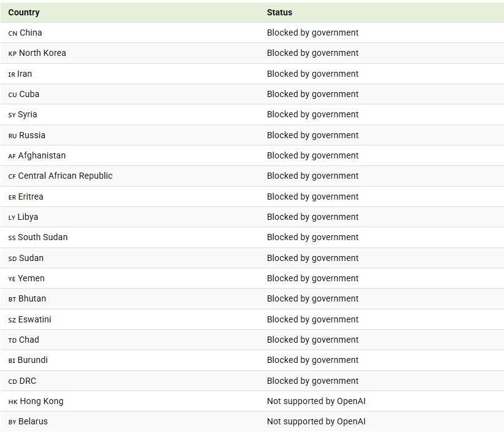504x436 pixels.
Task: Select the Status column header
Action: [279, 12]
